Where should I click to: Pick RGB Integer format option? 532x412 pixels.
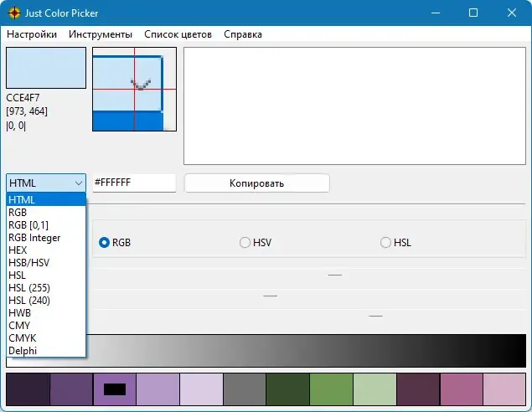(46, 237)
